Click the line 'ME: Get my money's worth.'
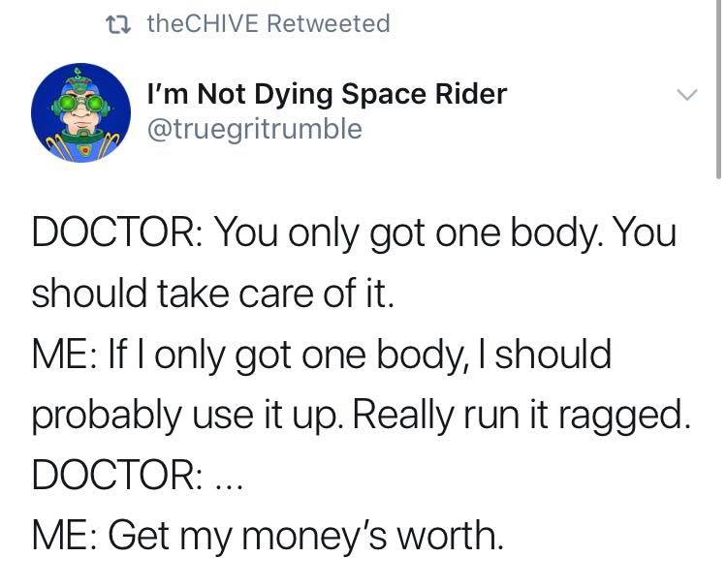 [x=268, y=535]
